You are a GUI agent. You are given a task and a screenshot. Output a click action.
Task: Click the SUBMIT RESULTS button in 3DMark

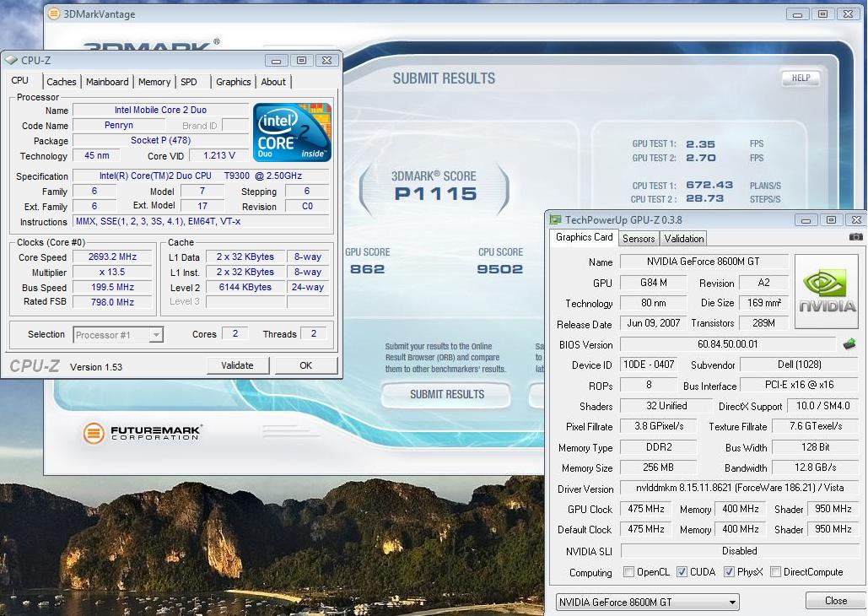point(447,394)
